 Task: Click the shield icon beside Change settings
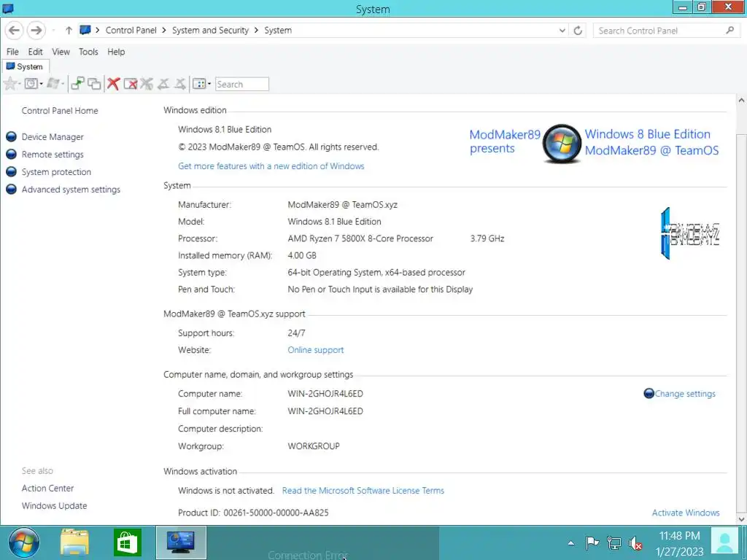coord(649,393)
